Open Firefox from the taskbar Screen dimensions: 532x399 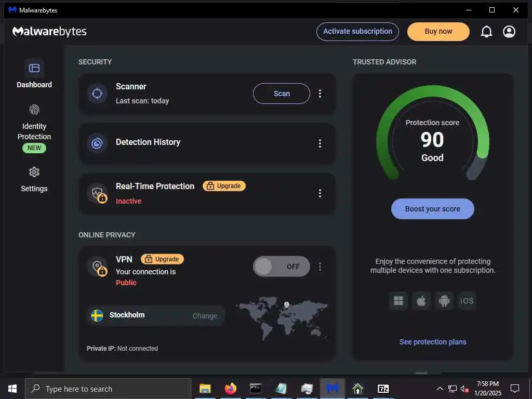coord(230,389)
